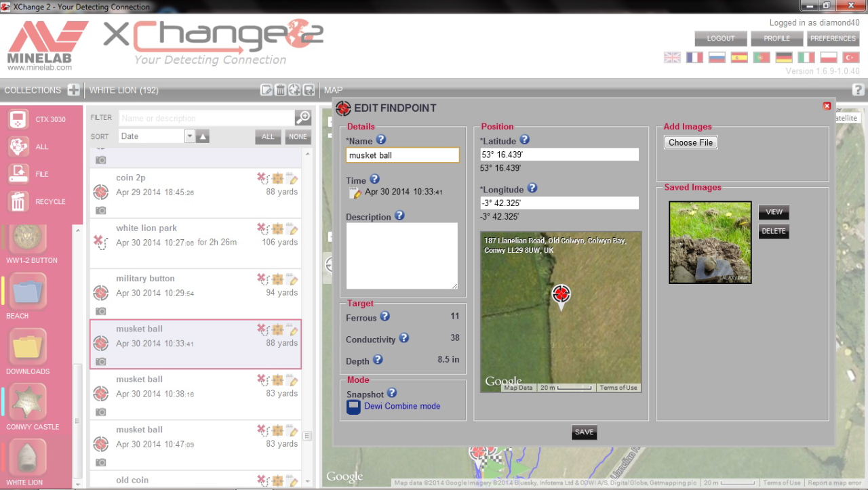Switch language to the Spanish flag
This screenshot has width=868, height=490.
739,58
